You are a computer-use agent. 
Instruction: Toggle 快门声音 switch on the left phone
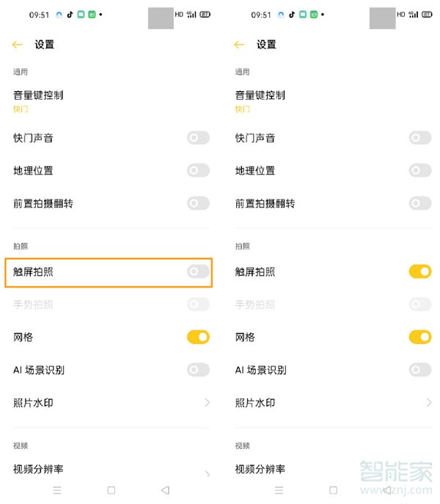tap(198, 138)
